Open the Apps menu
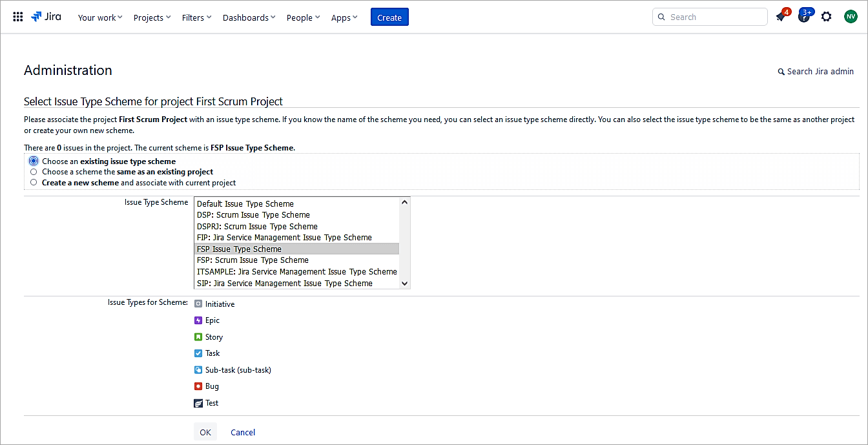The image size is (868, 445). 344,17
